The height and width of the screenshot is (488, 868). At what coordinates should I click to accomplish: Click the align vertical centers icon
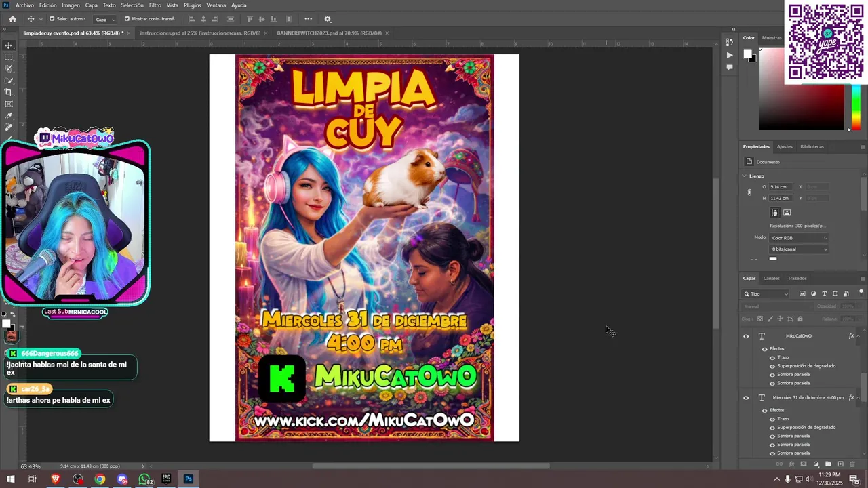[262, 19]
